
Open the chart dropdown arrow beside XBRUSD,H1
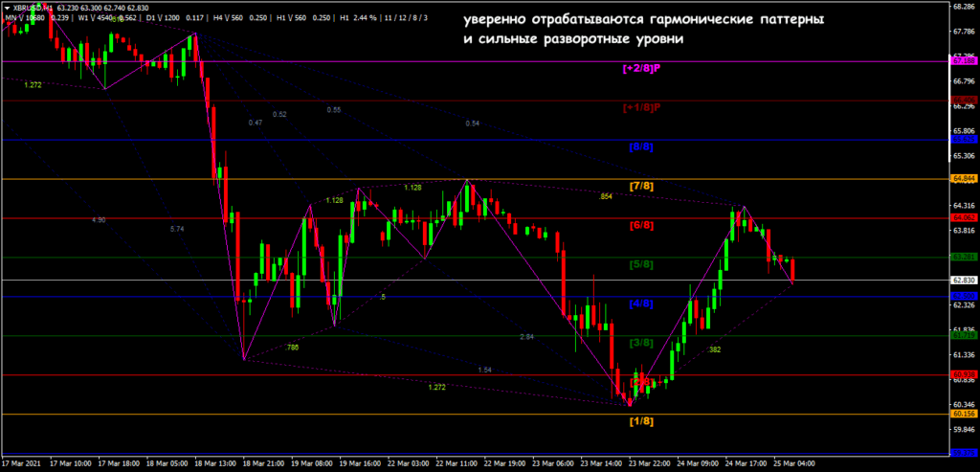(7, 7)
